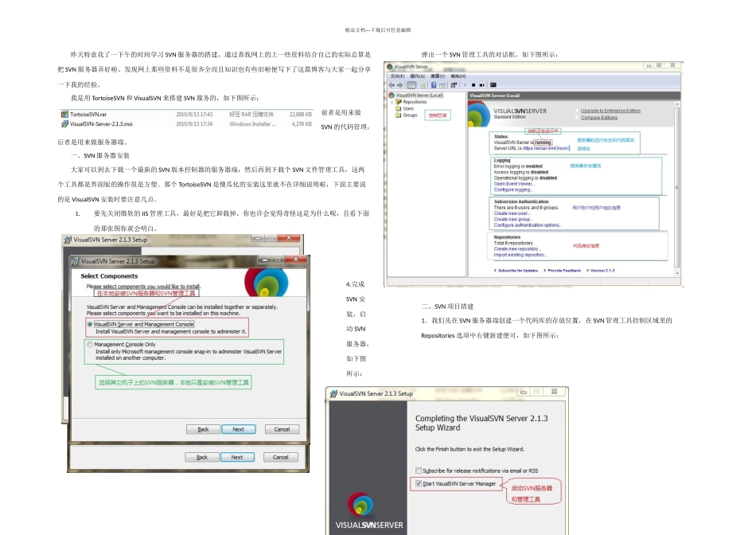Click VisualSVN Server title bar app icon

(x=390, y=67)
